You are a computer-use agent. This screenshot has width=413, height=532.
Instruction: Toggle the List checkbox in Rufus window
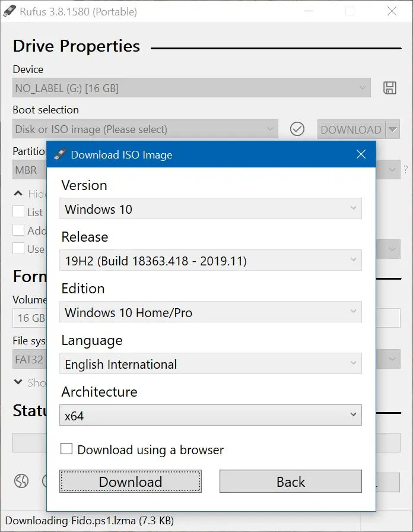pyautogui.click(x=18, y=211)
